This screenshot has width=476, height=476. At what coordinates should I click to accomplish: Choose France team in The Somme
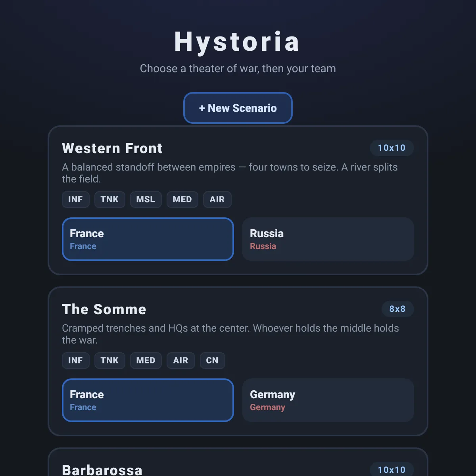(x=148, y=400)
